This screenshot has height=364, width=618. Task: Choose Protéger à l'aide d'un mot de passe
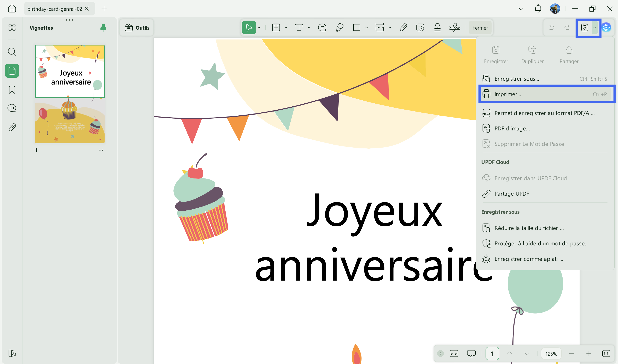545,244
